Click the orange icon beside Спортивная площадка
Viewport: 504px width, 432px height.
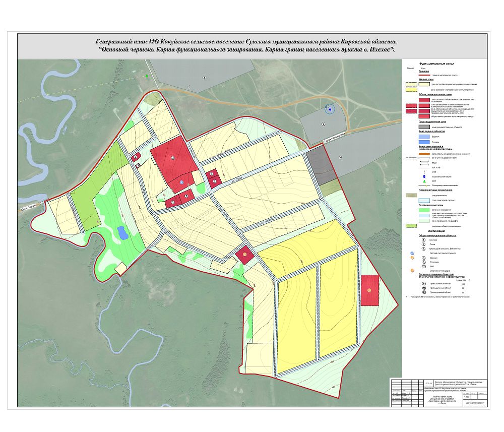point(412,271)
